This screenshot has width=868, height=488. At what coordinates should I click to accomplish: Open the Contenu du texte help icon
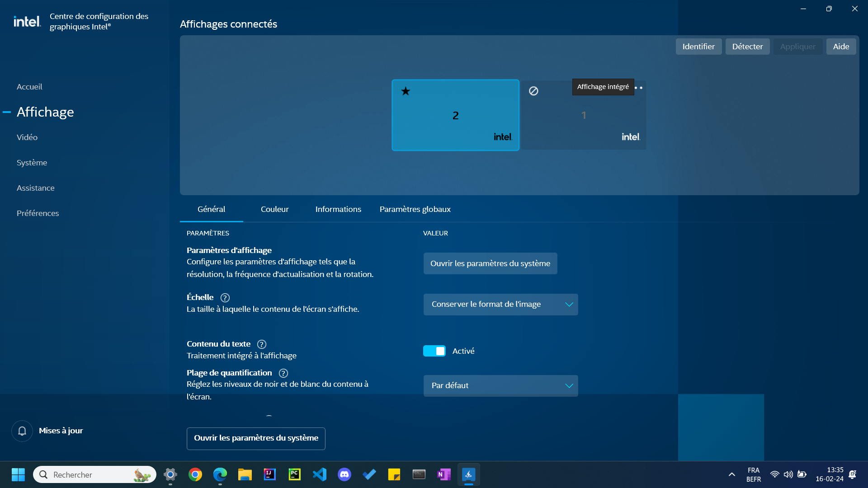point(261,344)
